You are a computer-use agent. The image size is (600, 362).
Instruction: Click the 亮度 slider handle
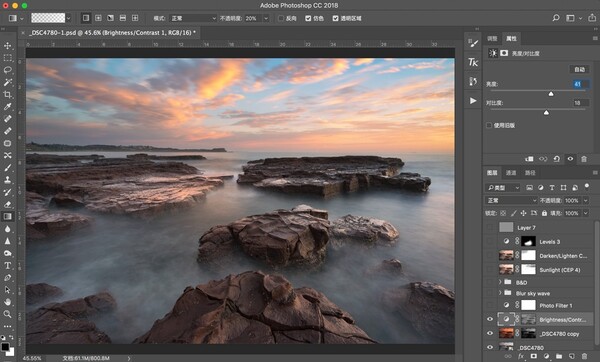pyautogui.click(x=551, y=94)
